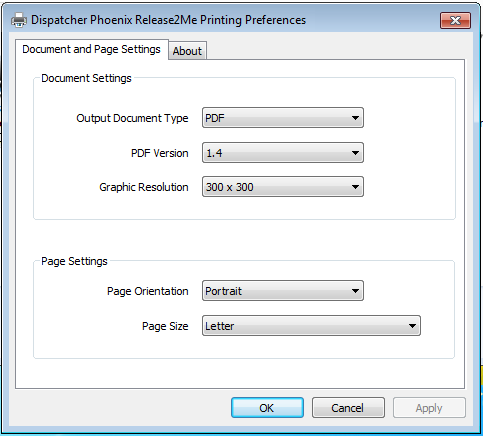Click the Page Settings group heading
Image resolution: width=483 pixels, height=436 pixels.
74,261
